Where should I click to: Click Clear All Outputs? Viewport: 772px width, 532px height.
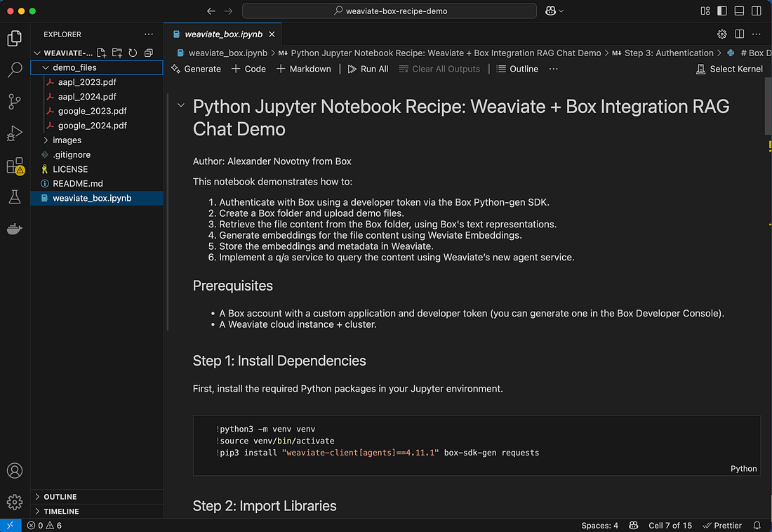point(439,69)
